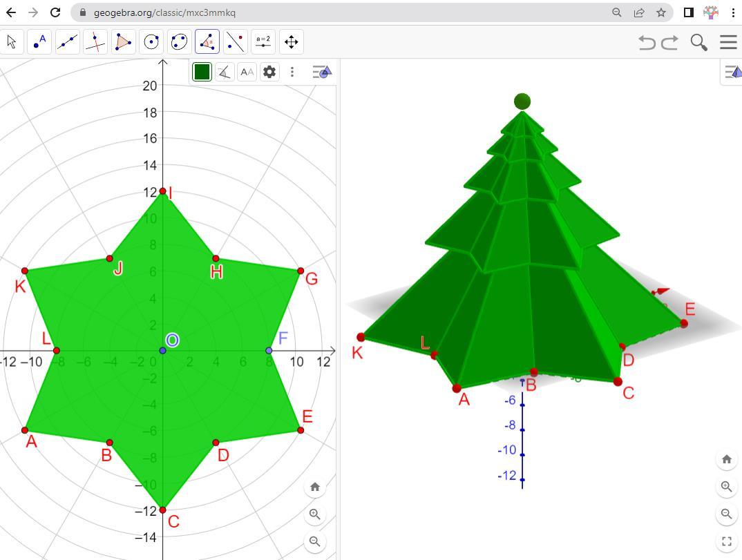Viewport: 742px width, 560px height.
Task: Select point J in the 2D view
Action: pyautogui.click(x=110, y=258)
